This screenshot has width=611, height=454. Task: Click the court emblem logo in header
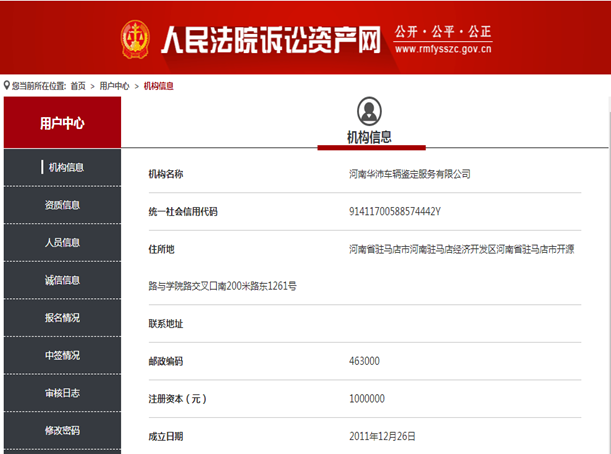pos(135,39)
